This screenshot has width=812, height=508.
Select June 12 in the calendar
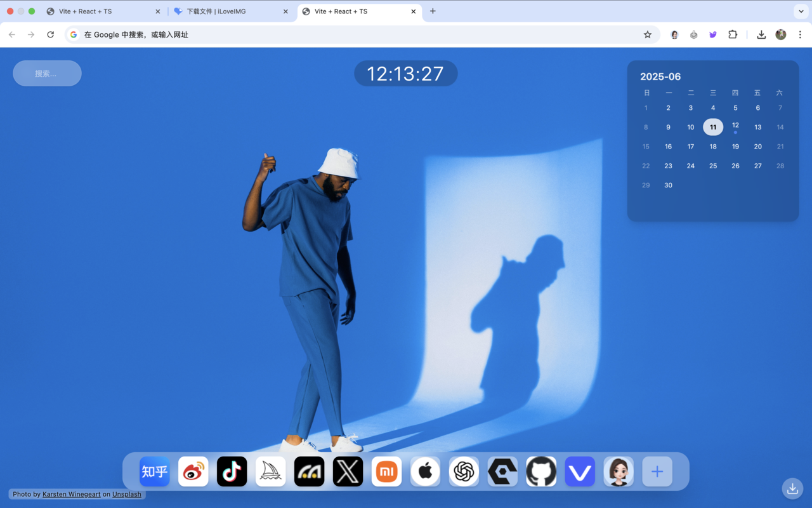point(735,126)
